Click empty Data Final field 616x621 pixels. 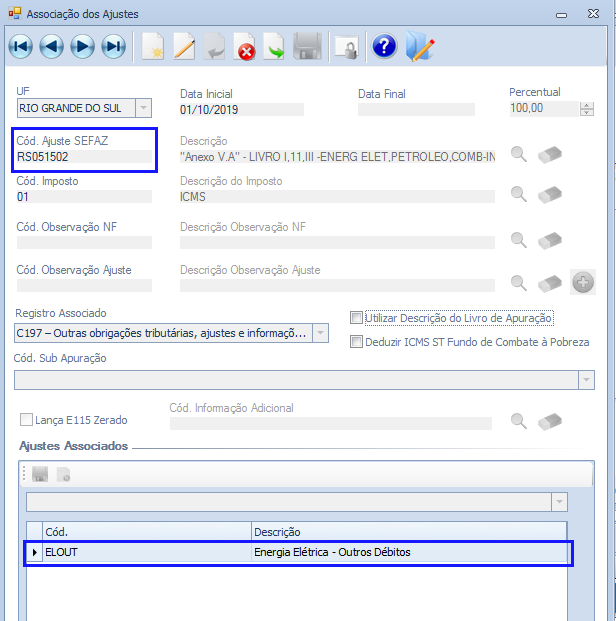[x=416, y=109]
